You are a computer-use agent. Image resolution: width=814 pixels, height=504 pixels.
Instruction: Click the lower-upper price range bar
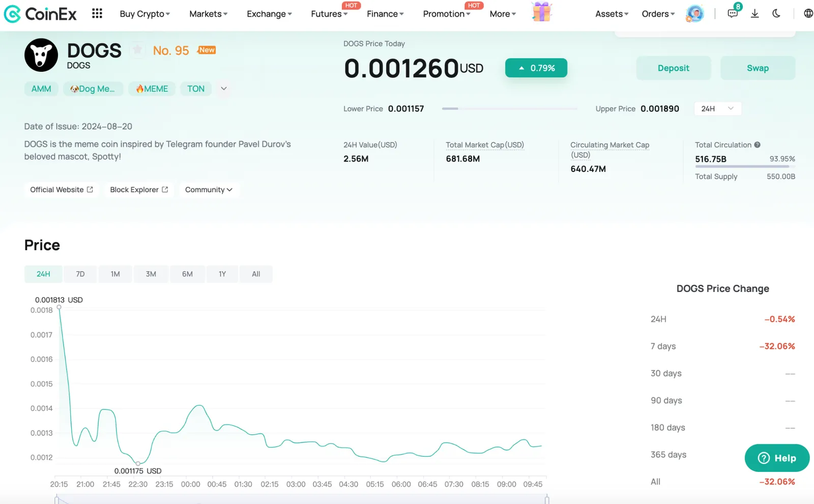point(510,109)
